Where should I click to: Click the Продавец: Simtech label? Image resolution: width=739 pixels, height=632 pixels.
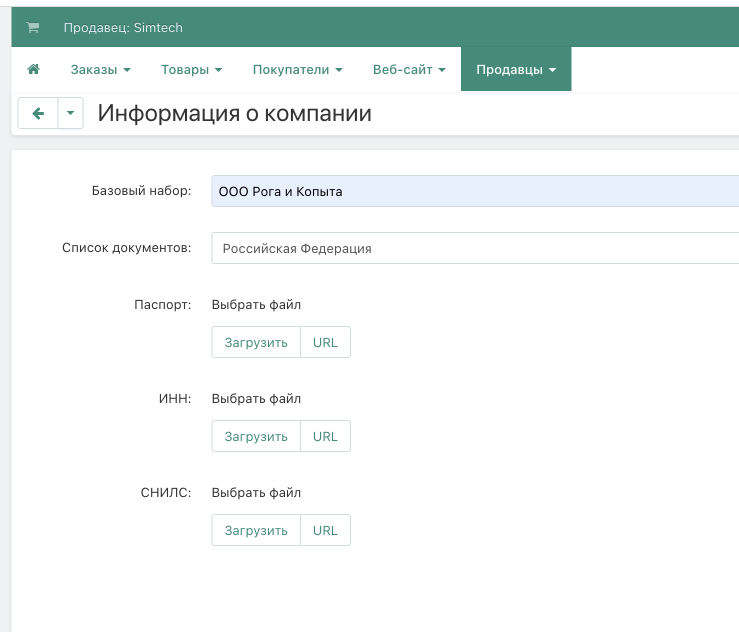click(123, 28)
